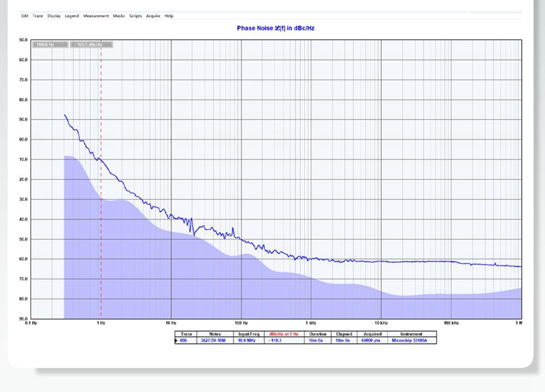Open the Display menu
Screen dimensions: 545x392
pos(54,16)
